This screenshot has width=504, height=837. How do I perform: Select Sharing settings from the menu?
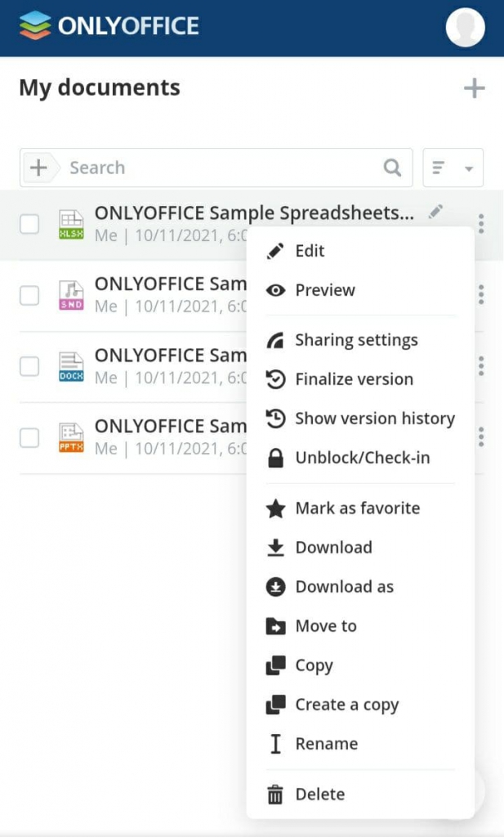[x=355, y=340]
